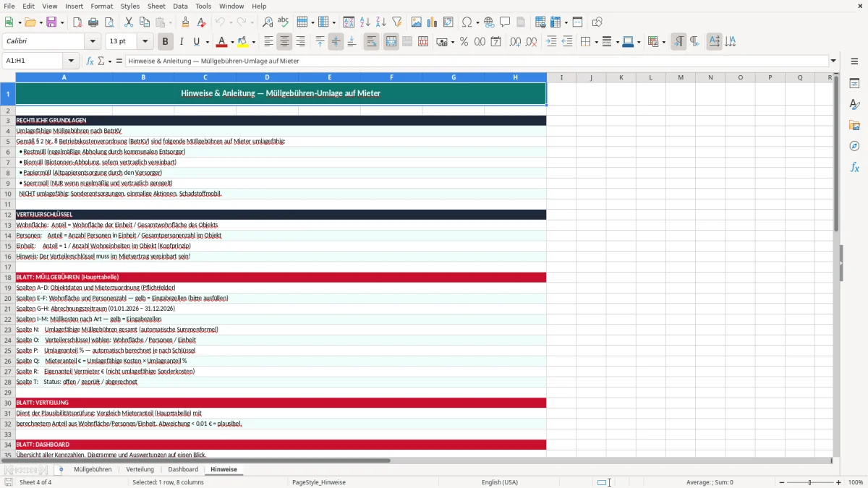Screen dimensions: 868x488
Task: Open the Format menu
Action: pos(102,6)
